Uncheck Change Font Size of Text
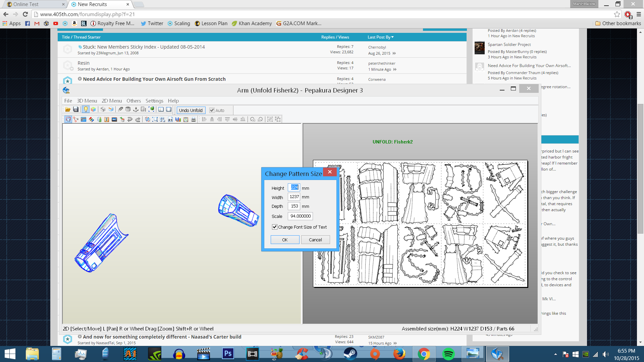644x362 pixels. (x=275, y=227)
